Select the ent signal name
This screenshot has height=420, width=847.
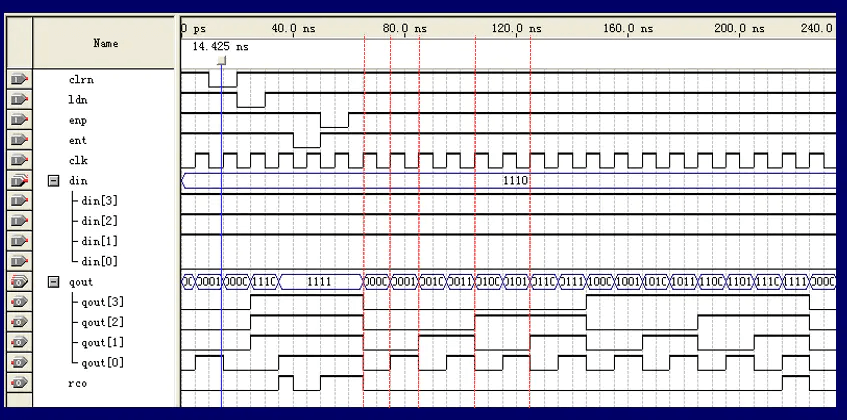(x=78, y=140)
